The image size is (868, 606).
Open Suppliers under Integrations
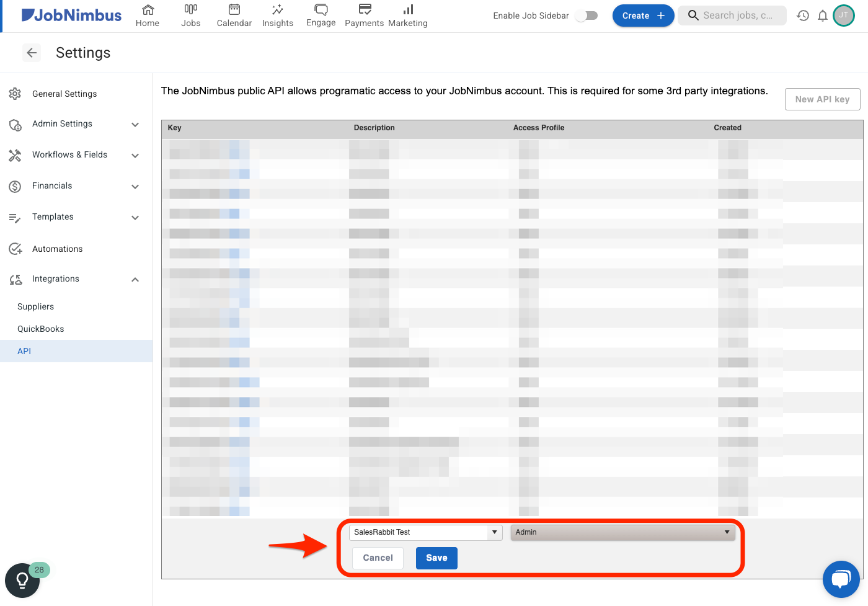click(x=35, y=306)
